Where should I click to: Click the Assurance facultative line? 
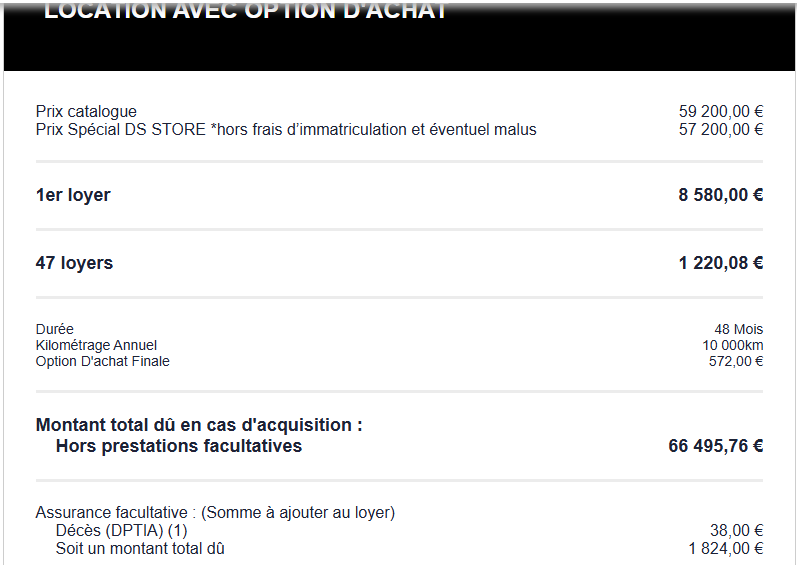coord(215,513)
